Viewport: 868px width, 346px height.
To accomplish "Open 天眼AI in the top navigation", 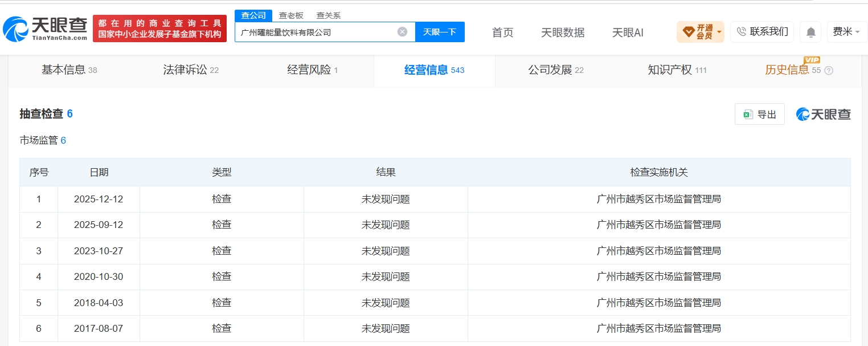I will (628, 32).
